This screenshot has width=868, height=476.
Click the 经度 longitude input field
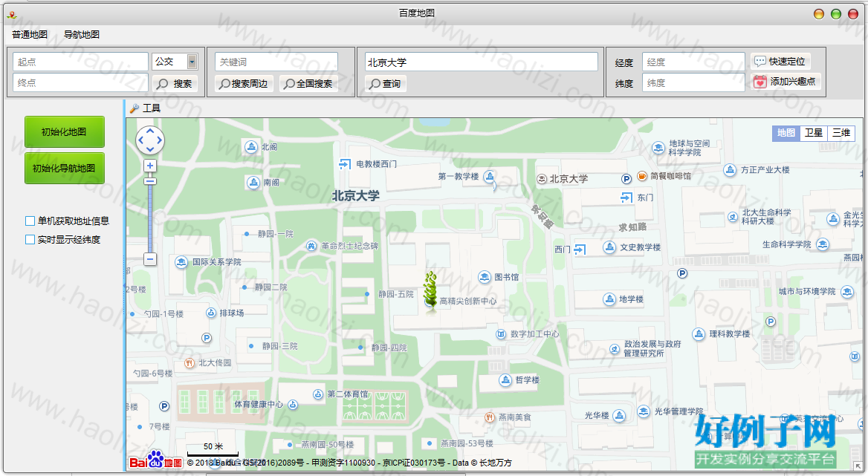(x=693, y=62)
